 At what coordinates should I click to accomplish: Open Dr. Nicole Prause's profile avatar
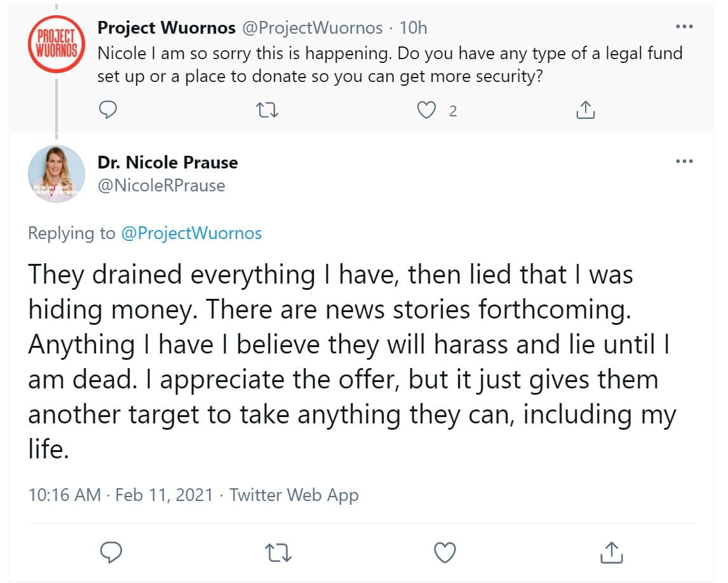(x=56, y=174)
